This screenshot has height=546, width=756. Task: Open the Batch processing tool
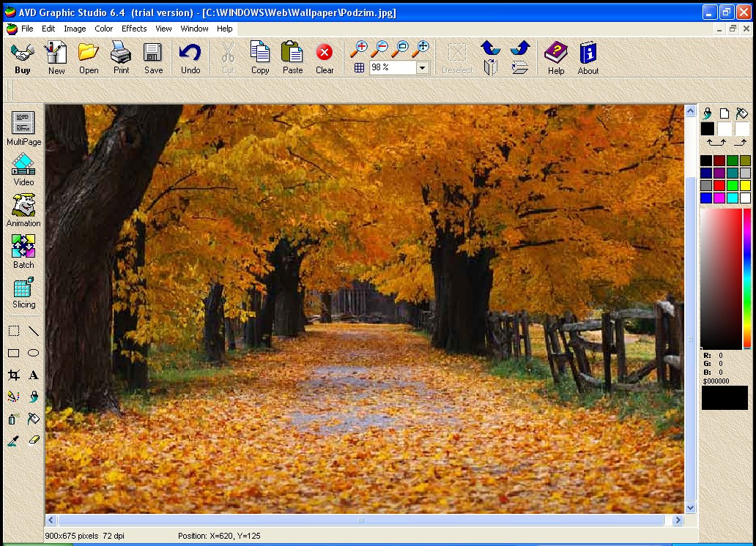point(23,252)
